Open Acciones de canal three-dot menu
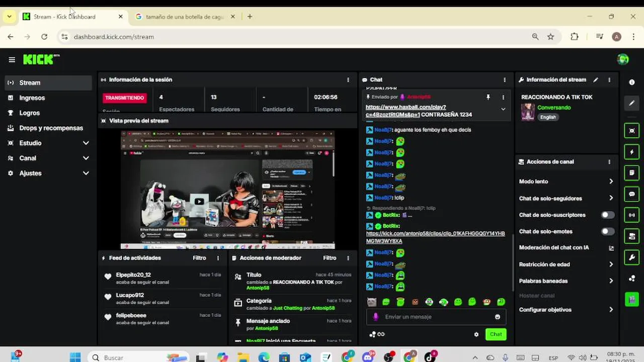The height and width of the screenshot is (362, 644). tap(609, 162)
